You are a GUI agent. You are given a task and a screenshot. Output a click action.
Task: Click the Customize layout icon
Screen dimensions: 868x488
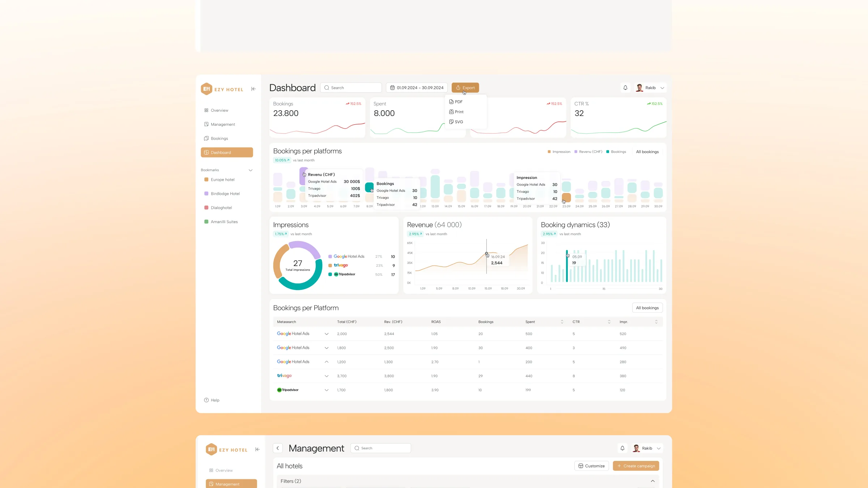point(581,466)
